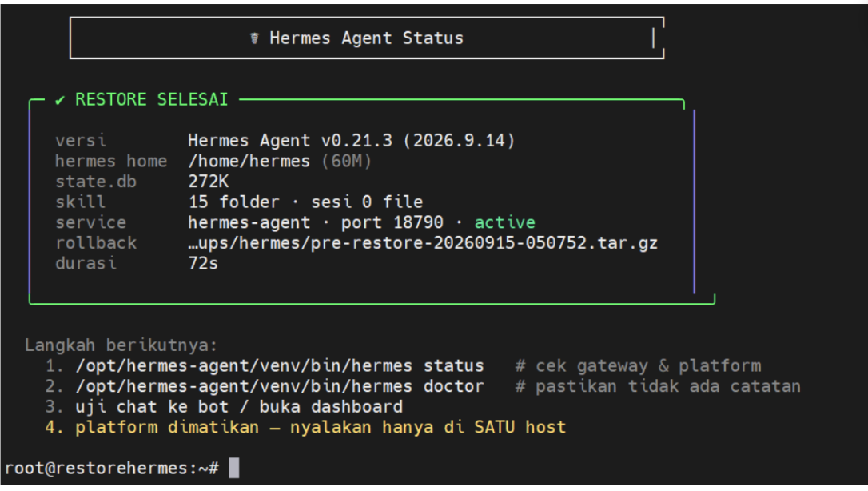Click 'sesi 0 file' text

coord(367,202)
